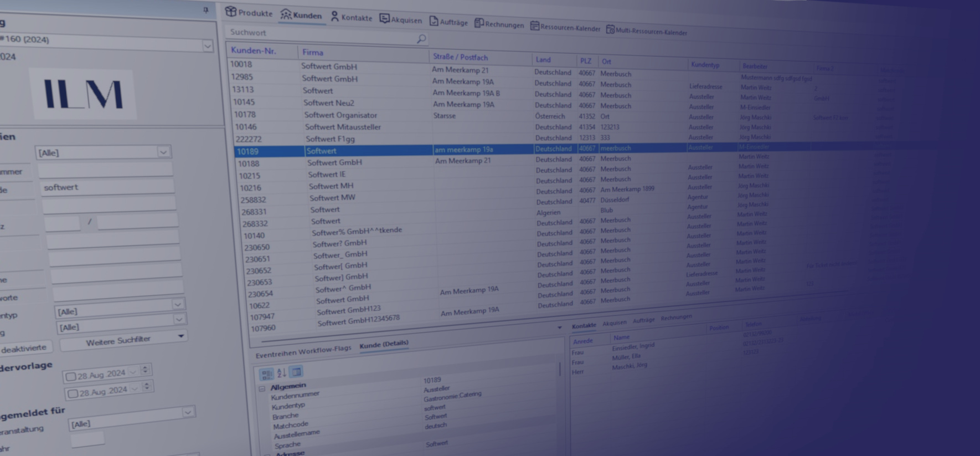The height and width of the screenshot is (456, 980).
Task: Select contact Einsiedler, Ingrid
Action: point(633,347)
